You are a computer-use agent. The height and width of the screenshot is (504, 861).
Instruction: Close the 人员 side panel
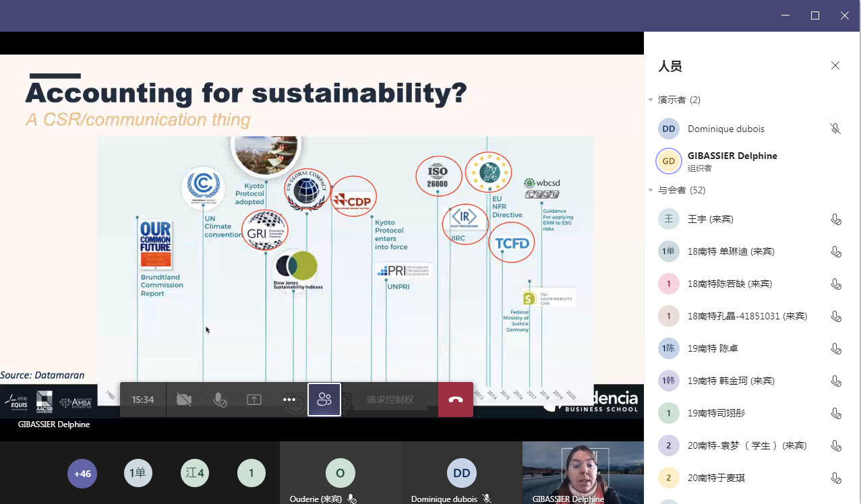point(835,65)
